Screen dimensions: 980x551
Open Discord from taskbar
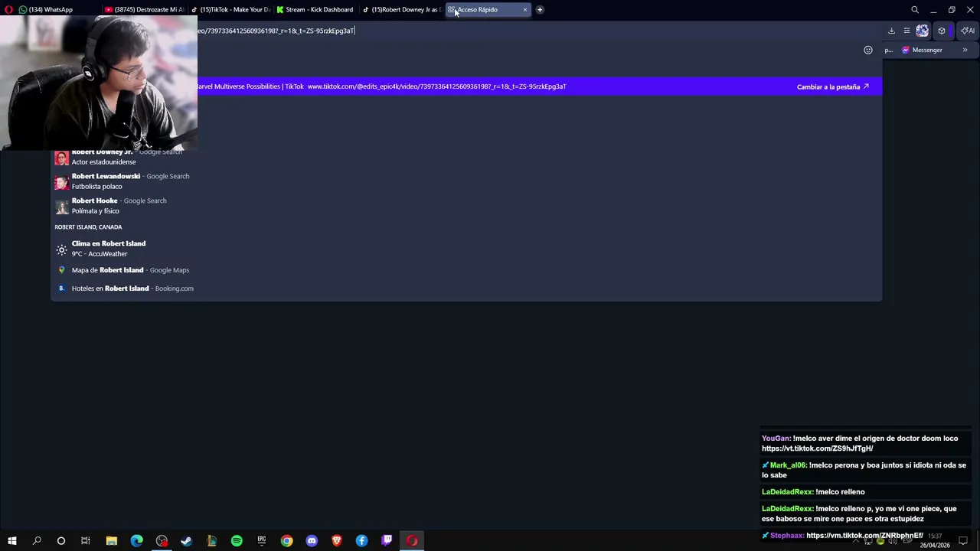312,541
